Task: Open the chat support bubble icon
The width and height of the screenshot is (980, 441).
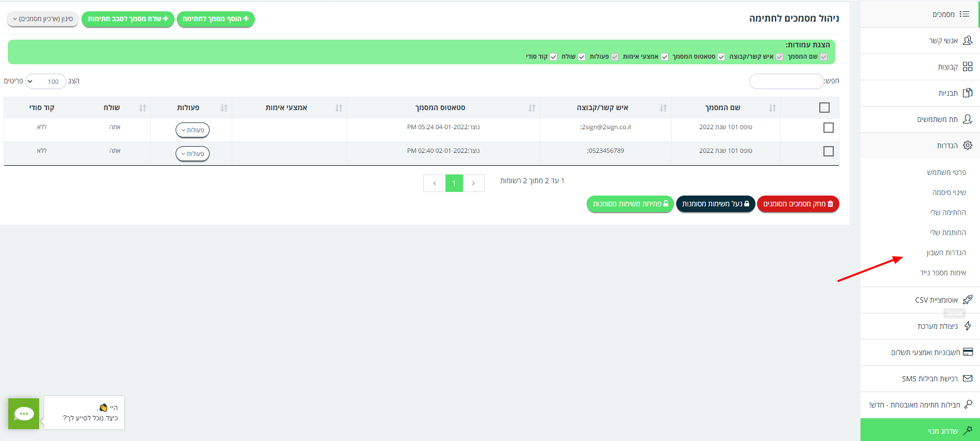Action: click(x=24, y=414)
